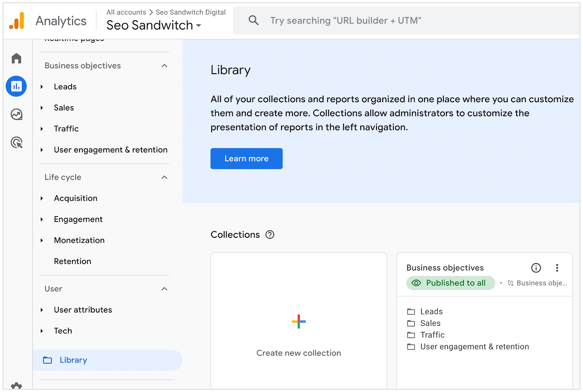Click the Google Analytics logo

click(17, 21)
